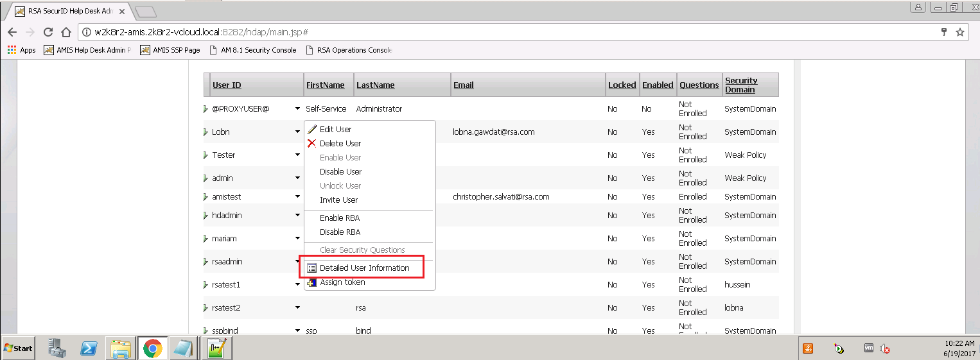Viewport: 980px width, 360px height.
Task: Expand the amistest row triangle
Action: [x=206, y=197]
